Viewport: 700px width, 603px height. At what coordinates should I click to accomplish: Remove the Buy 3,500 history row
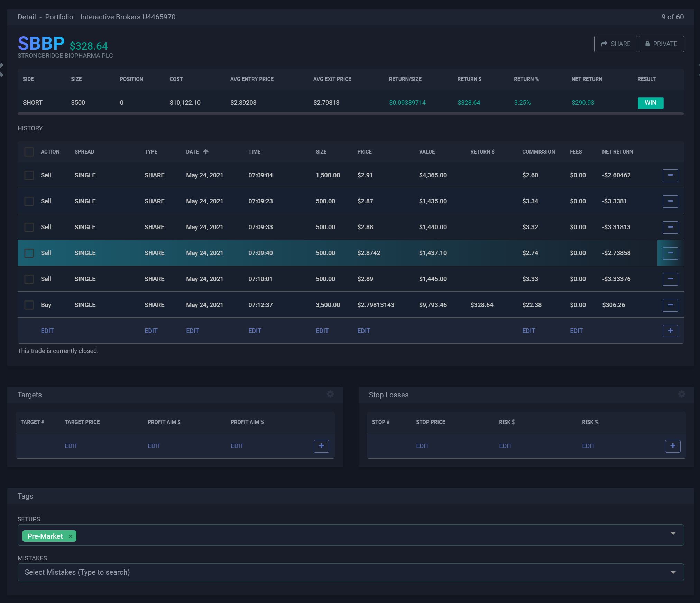(x=670, y=305)
